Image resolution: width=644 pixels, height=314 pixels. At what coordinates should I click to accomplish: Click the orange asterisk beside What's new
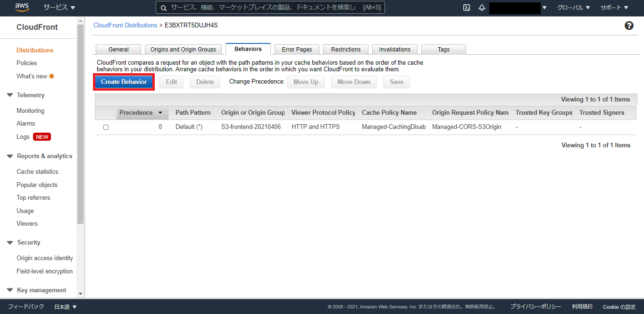coord(51,76)
